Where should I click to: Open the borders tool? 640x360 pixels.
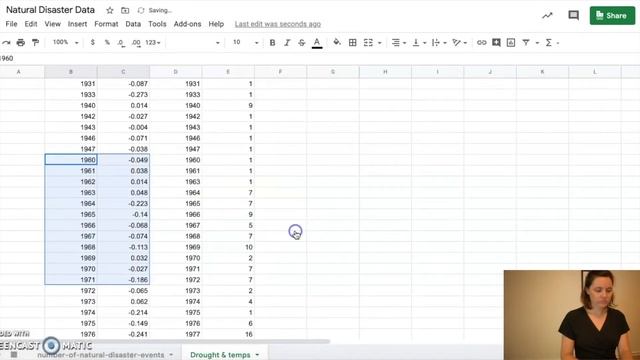353,42
